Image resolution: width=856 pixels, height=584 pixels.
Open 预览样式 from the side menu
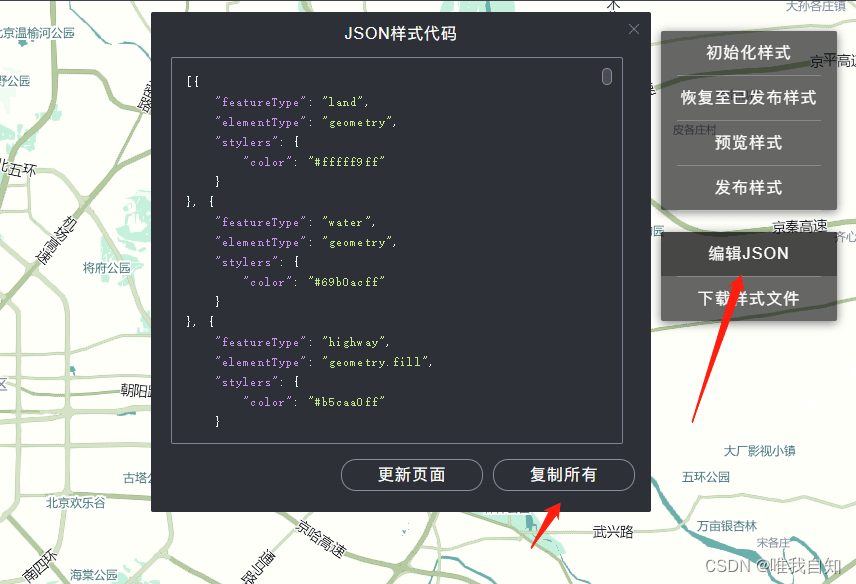coord(748,143)
